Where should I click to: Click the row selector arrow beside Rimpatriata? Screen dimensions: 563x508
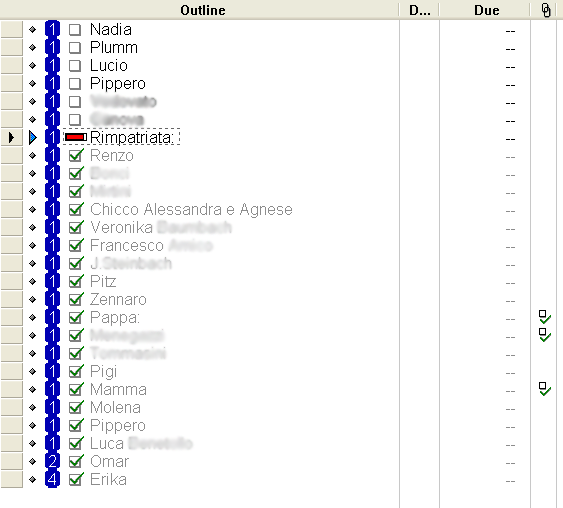coord(11,137)
